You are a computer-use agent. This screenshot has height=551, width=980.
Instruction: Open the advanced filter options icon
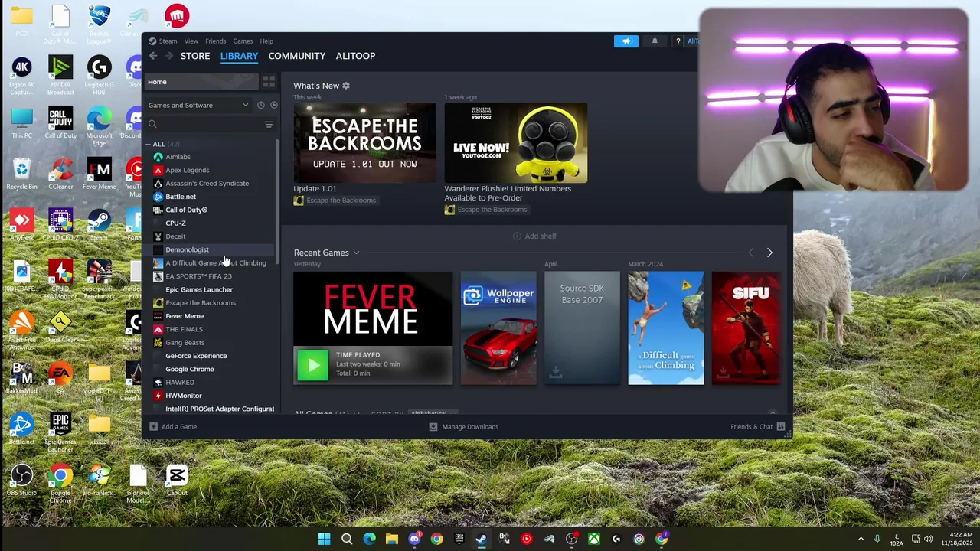(269, 124)
